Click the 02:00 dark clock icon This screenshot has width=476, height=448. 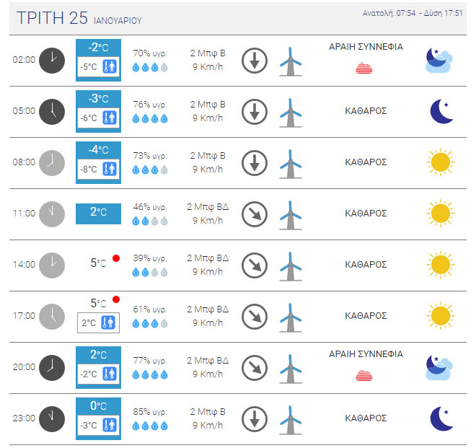coord(51,60)
